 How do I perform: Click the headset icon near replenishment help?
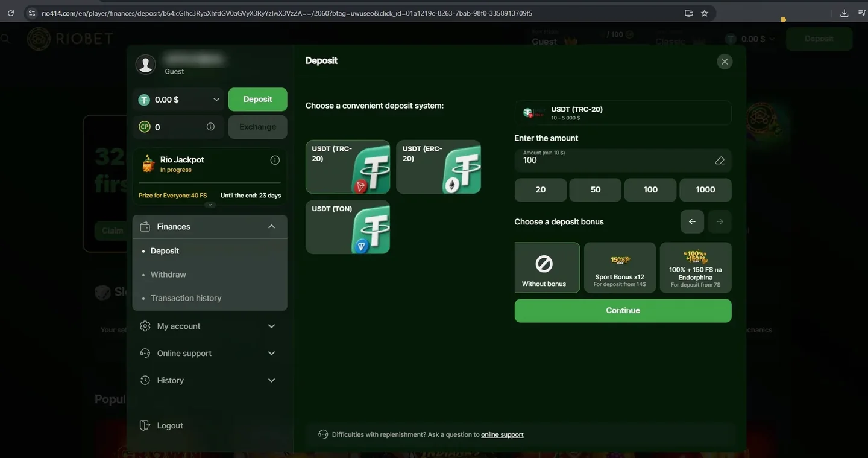coord(323,434)
